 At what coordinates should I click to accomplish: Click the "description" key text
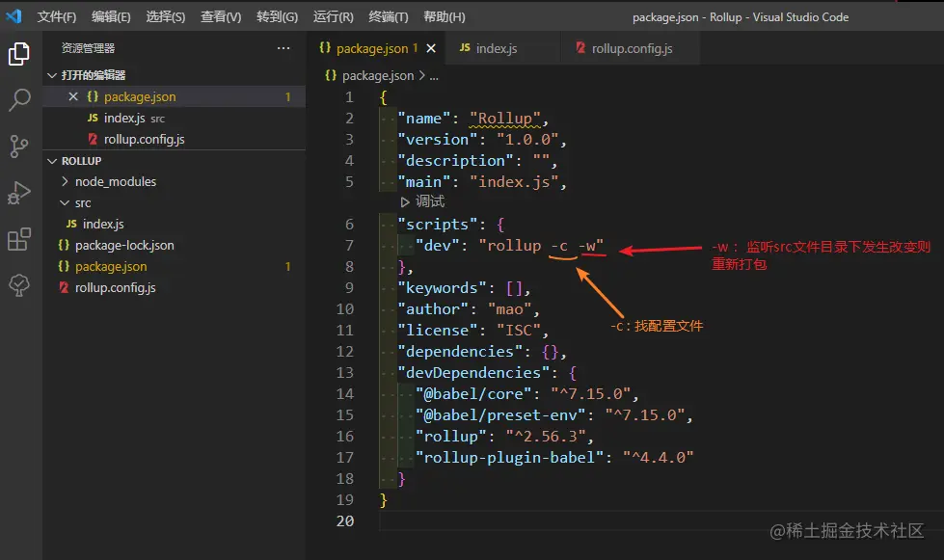tap(455, 161)
